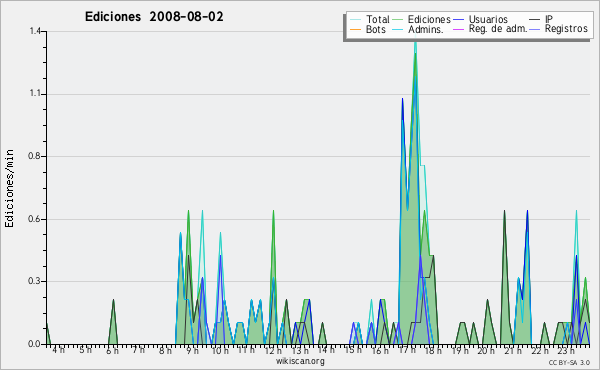Click the 'Ediciones/min' y-axis label
Viewport: 600px width, 370px height.
tap(9, 188)
